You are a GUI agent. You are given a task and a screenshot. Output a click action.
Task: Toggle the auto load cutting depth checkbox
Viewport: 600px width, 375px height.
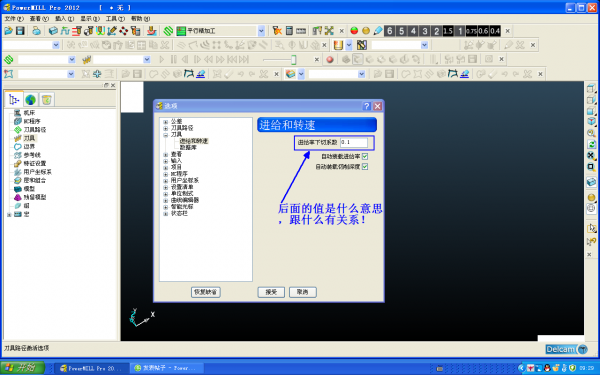[x=365, y=166]
